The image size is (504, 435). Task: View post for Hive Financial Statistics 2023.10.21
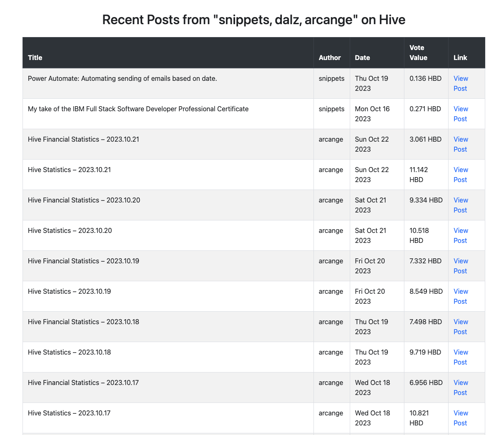coord(461,144)
